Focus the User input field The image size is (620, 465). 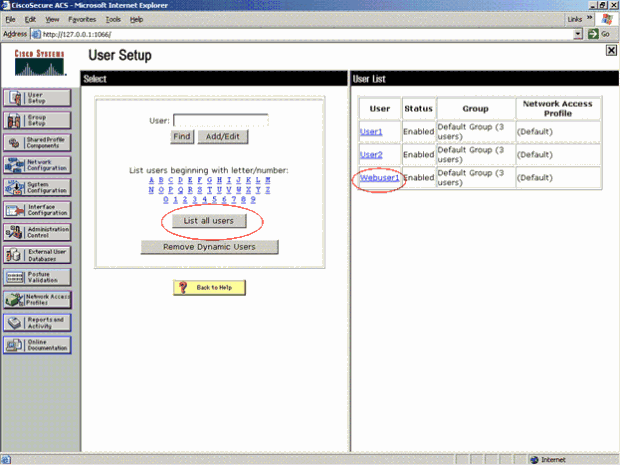coord(221,120)
